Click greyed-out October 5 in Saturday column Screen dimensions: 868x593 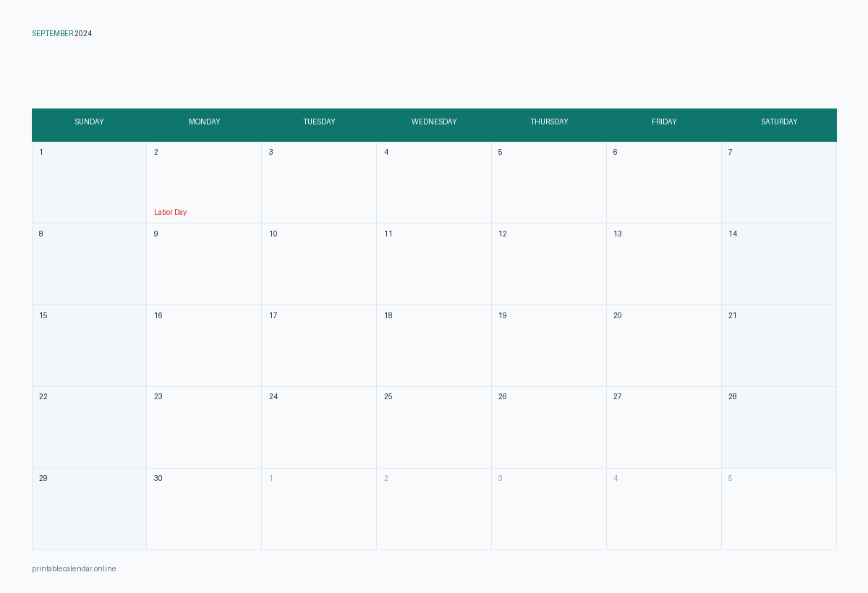point(731,478)
